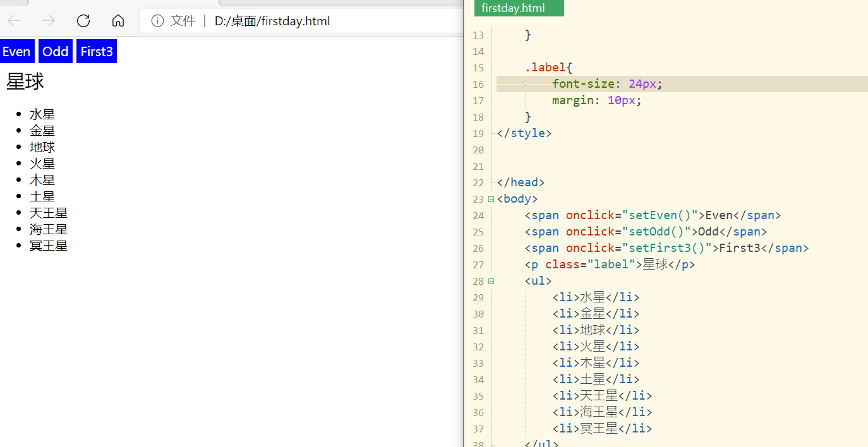Screen dimensions: 868x447
Task: Click the blue Even button
Action: point(17,51)
